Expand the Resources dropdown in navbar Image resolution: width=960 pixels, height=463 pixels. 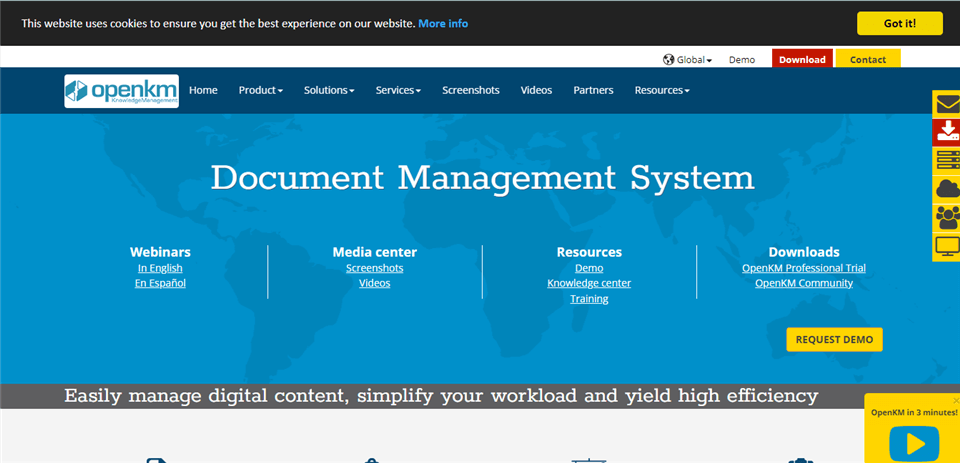[x=661, y=90]
